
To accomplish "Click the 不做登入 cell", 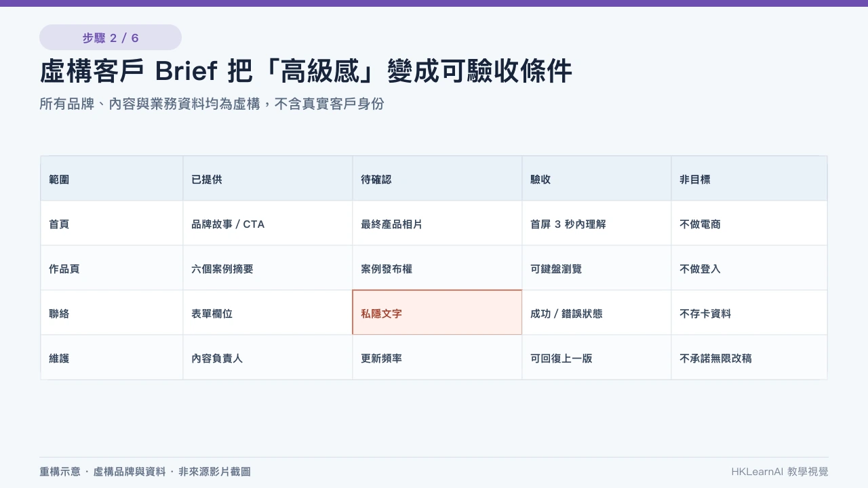I will [x=749, y=268].
